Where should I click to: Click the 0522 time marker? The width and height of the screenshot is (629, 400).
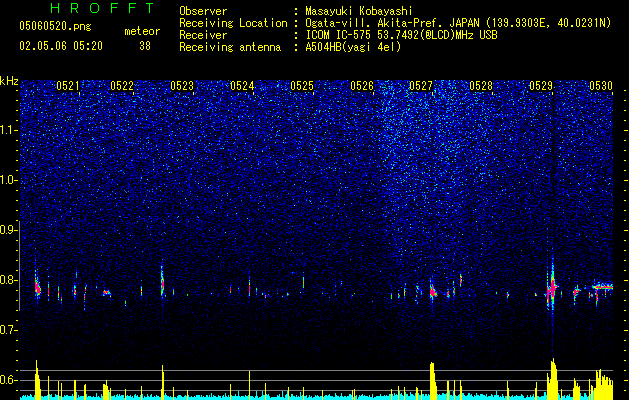click(122, 86)
